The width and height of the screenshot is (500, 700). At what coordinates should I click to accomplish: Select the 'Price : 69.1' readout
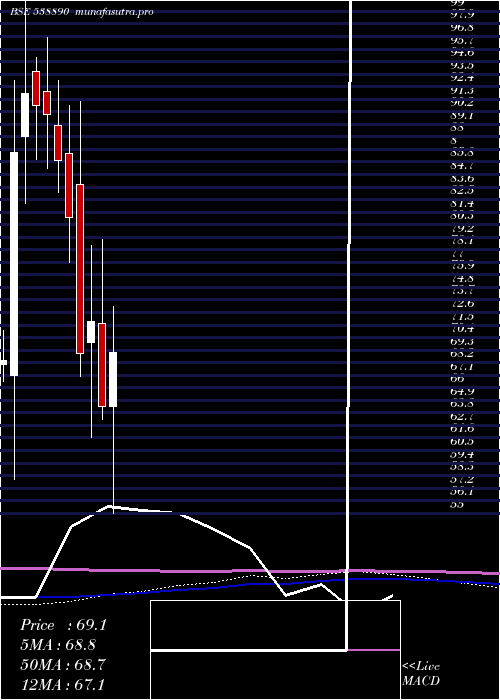click(x=63, y=625)
